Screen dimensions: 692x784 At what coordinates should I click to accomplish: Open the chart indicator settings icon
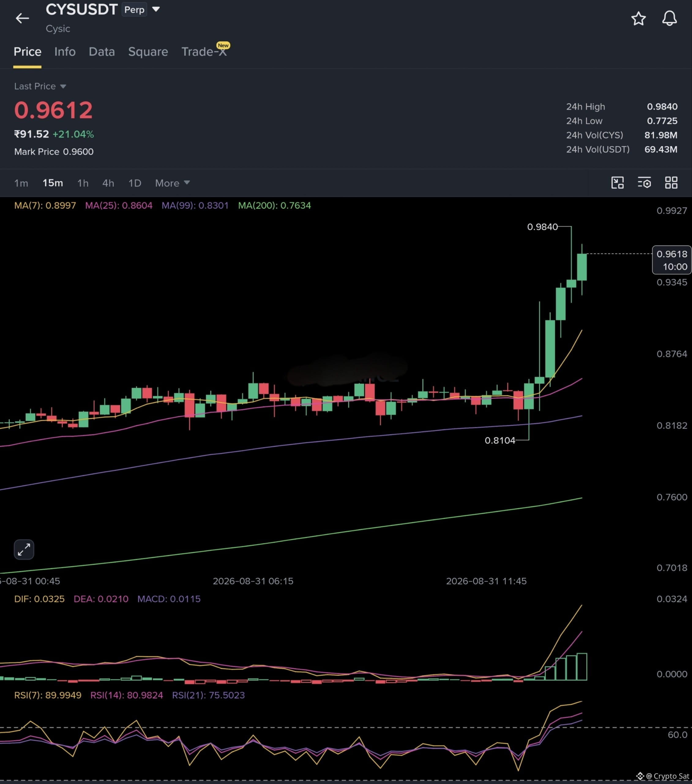click(x=645, y=183)
